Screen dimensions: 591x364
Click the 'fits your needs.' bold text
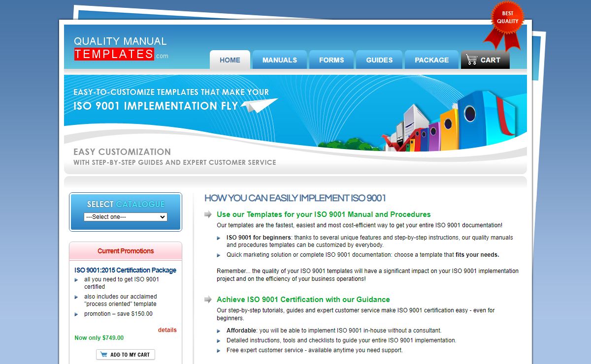coord(477,255)
